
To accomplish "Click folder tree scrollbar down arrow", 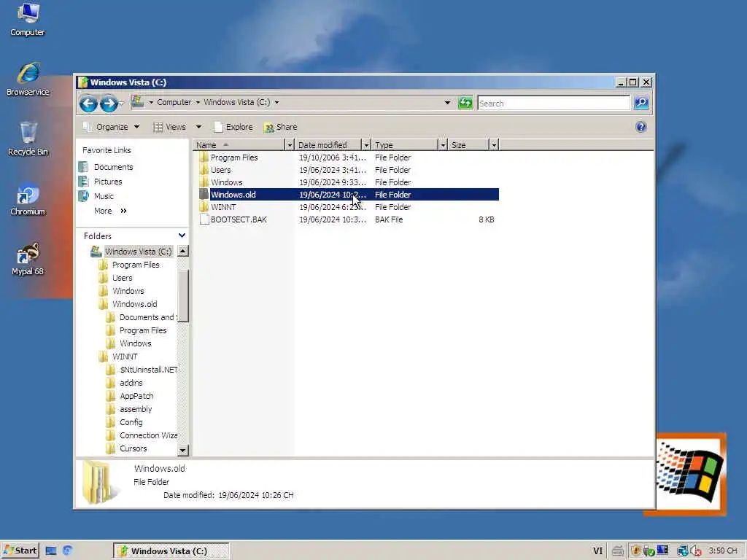I will (182, 450).
